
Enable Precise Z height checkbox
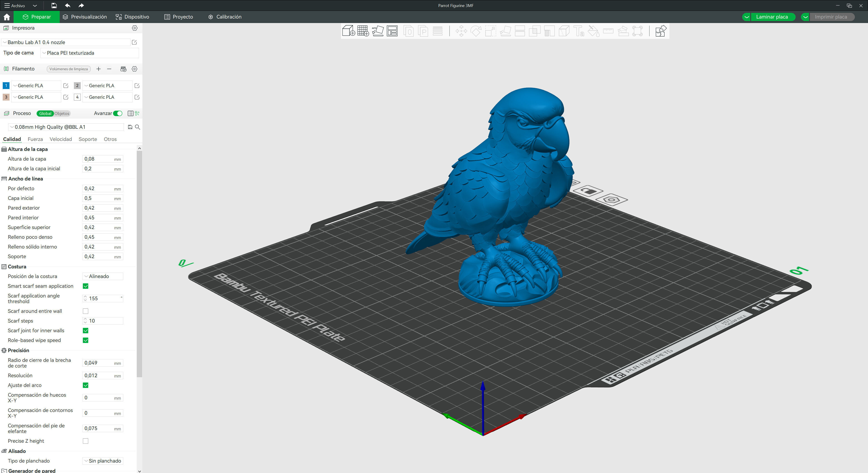click(x=86, y=441)
